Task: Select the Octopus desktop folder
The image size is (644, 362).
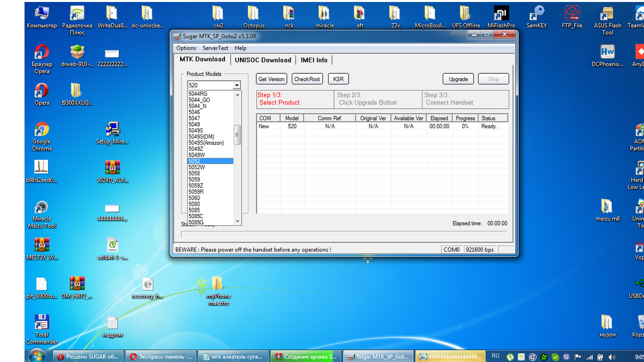Action: [254, 17]
